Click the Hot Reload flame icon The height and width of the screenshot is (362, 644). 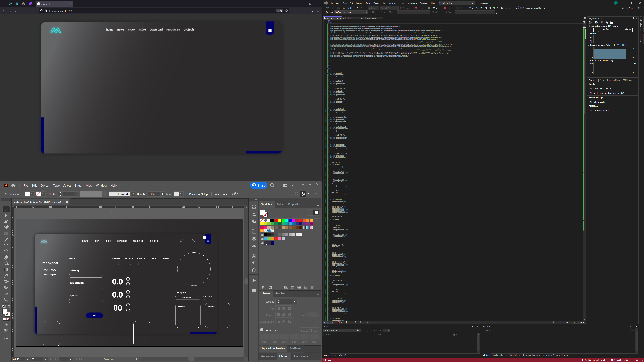click(x=416, y=8)
